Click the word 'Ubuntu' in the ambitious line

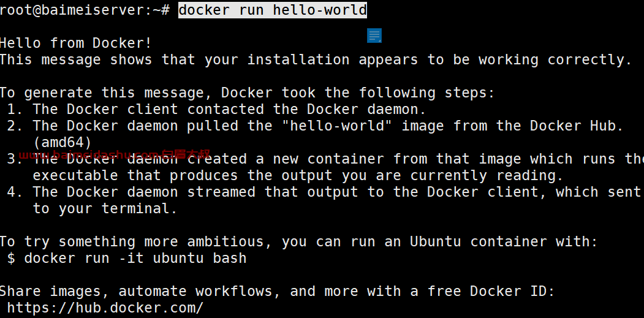pos(435,241)
